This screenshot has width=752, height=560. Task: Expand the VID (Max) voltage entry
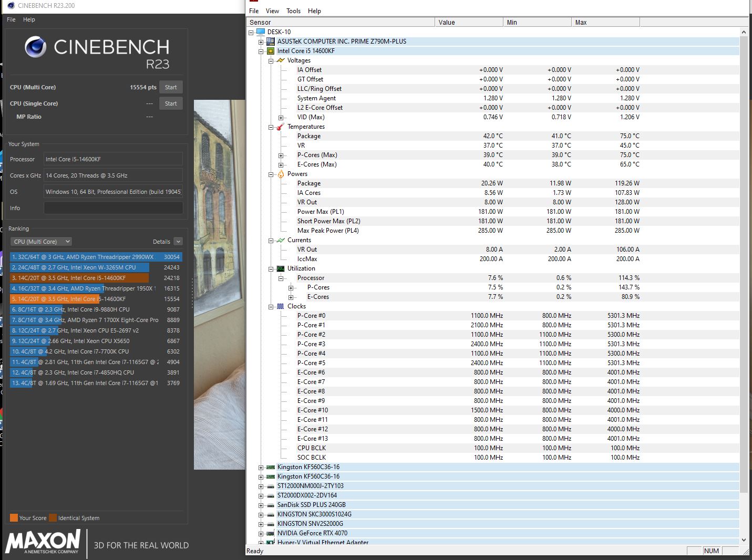pos(281,117)
